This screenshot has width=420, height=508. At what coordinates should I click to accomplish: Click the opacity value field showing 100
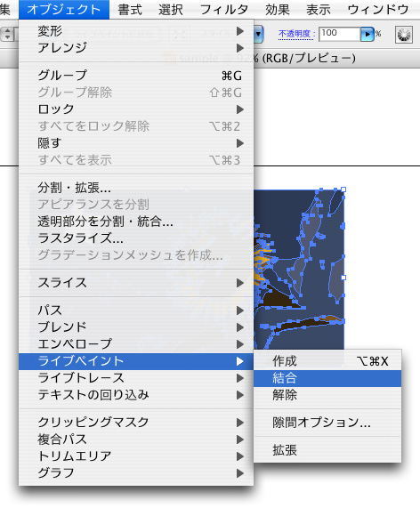click(340, 34)
